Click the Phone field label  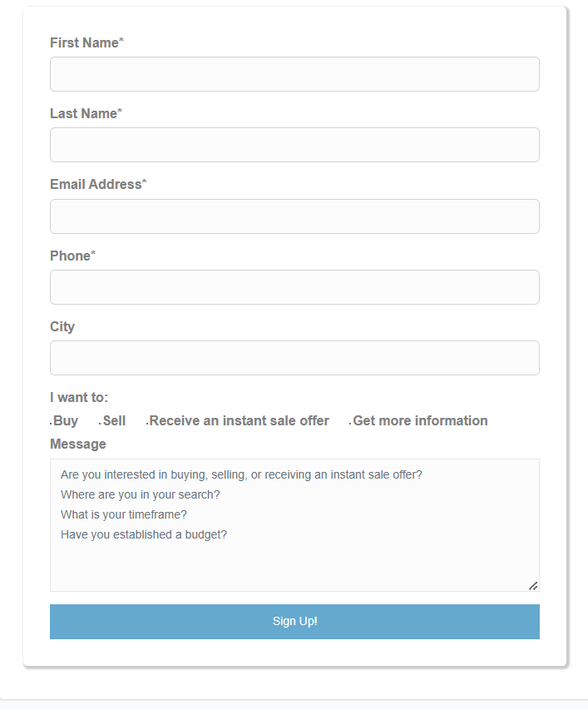pos(70,256)
